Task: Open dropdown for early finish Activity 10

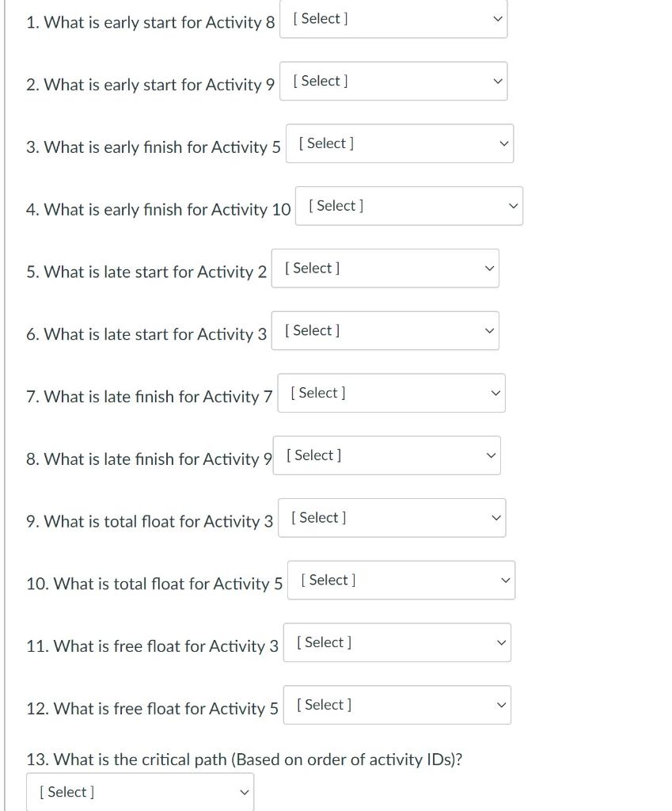Action: 409,206
